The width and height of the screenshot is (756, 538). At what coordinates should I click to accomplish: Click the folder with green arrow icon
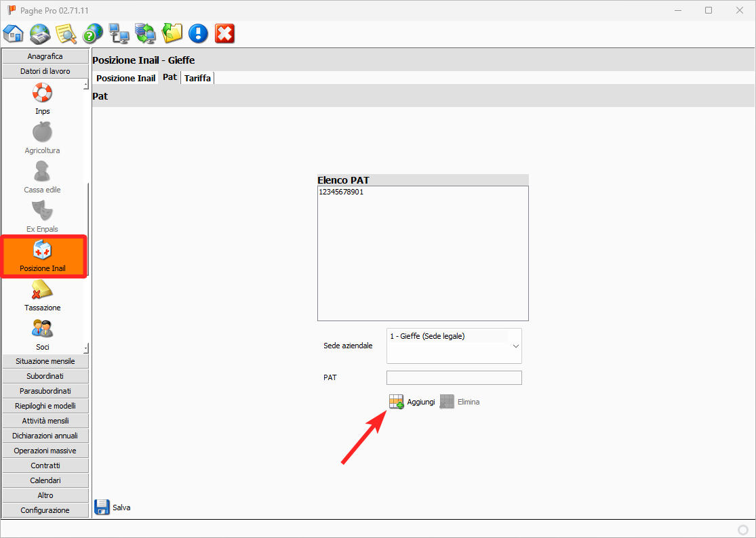[172, 33]
